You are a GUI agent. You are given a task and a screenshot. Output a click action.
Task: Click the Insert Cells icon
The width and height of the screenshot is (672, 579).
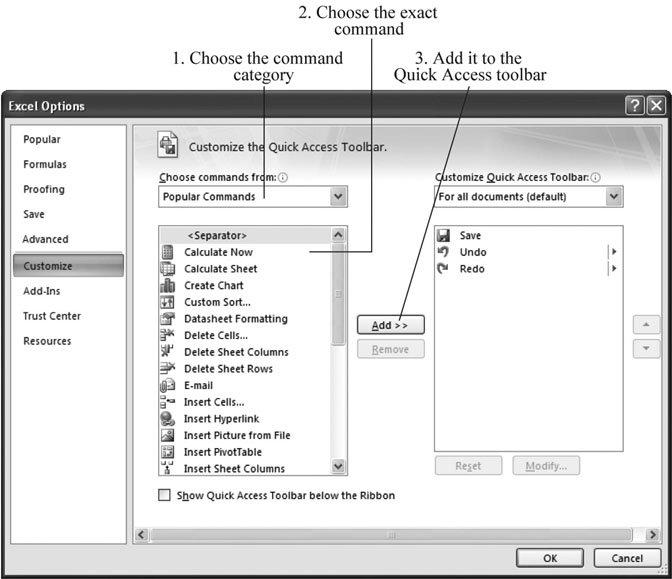pos(167,402)
